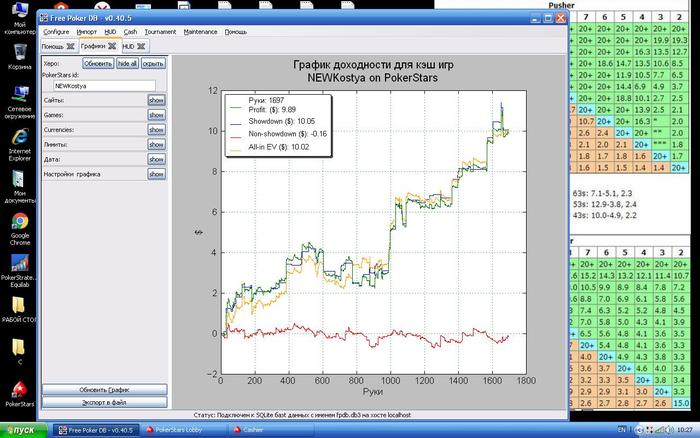The width and height of the screenshot is (700, 438).
Task: Click the All-in EV ($): 10.02 legend entry
Action: (279, 147)
